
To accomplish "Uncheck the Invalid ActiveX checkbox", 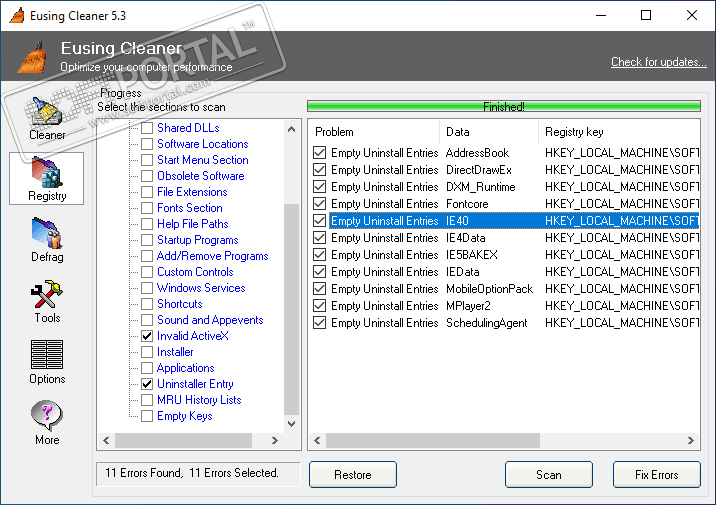I will coord(147,336).
